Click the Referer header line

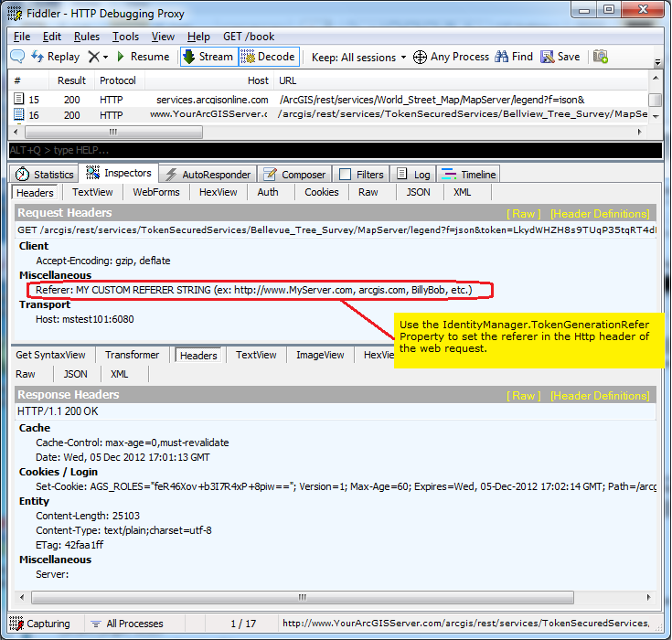tap(254, 290)
